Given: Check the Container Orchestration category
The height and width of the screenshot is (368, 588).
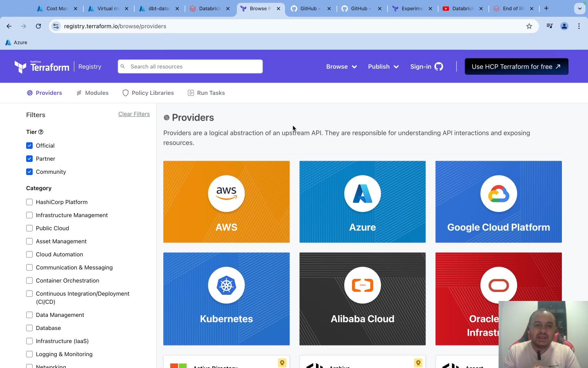Looking at the screenshot, I should coord(29,280).
